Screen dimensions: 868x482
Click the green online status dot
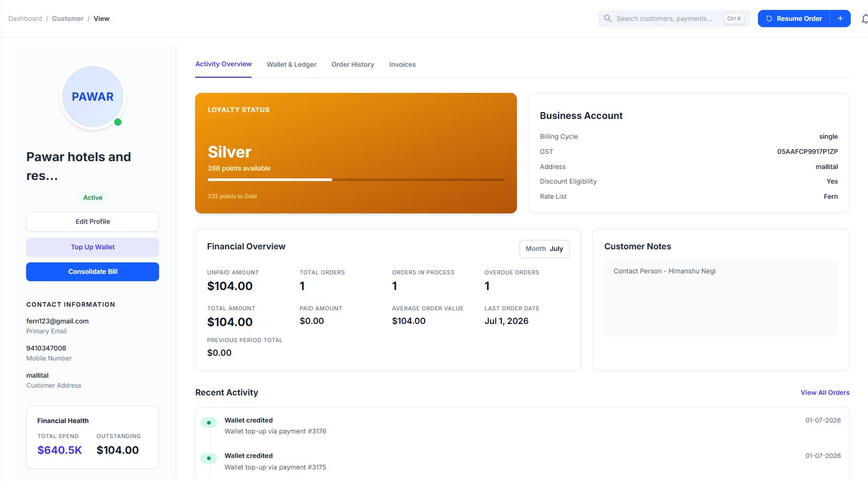[x=118, y=122]
